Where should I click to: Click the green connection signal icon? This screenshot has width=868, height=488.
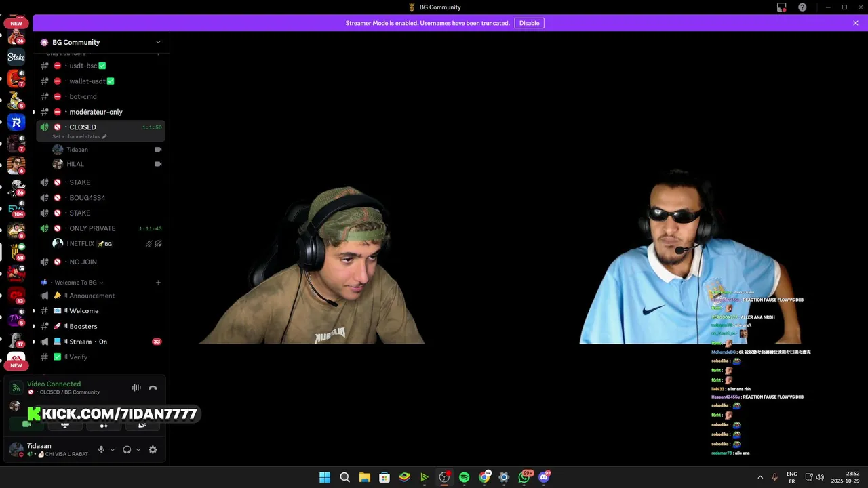tap(16, 388)
